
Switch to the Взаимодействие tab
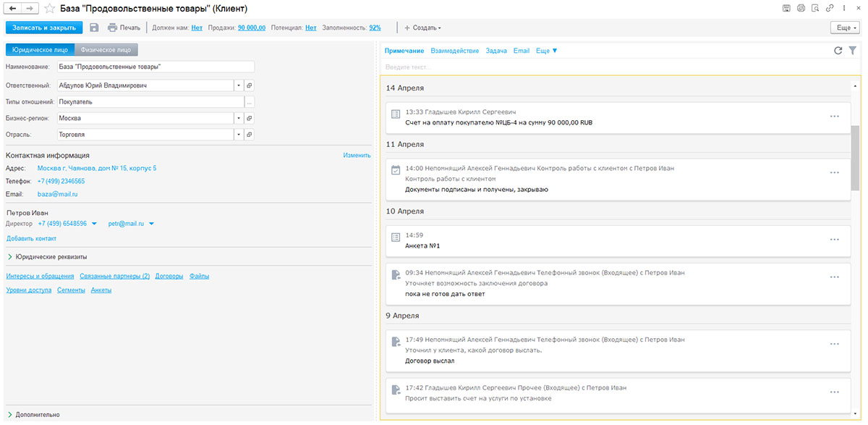454,51
